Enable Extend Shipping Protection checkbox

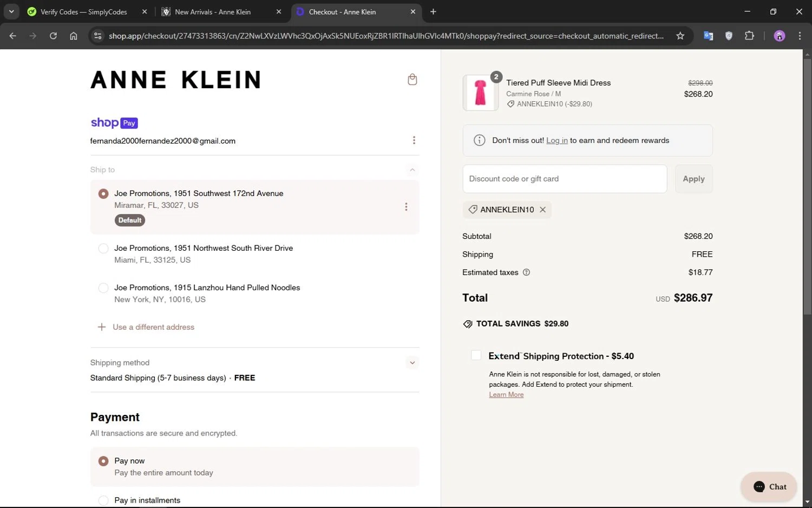tap(476, 355)
